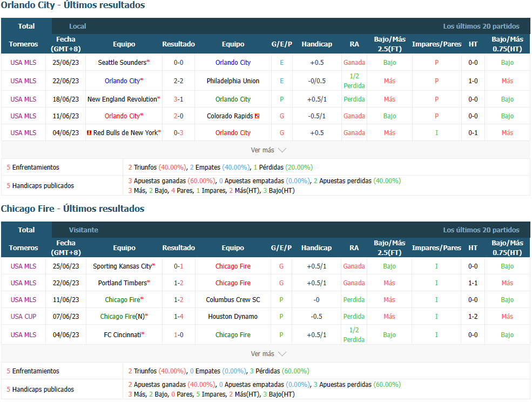Open 0-3 result of Red Bulls match
The width and height of the screenshot is (532, 402).
pos(178,133)
